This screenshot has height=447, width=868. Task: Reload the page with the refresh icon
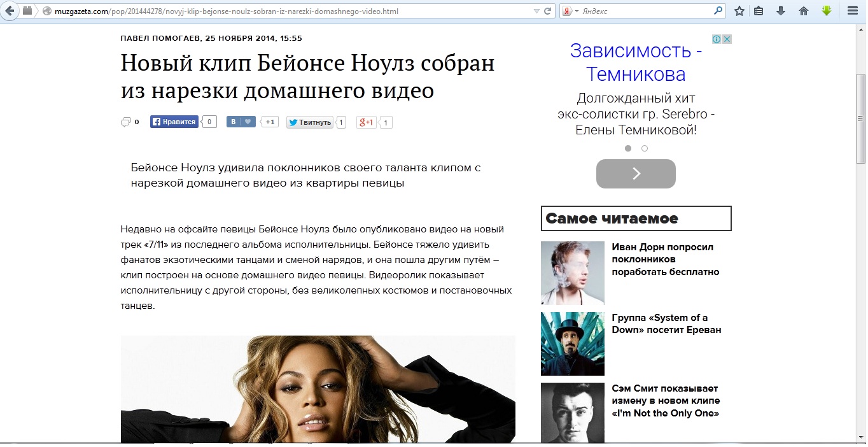point(547,11)
